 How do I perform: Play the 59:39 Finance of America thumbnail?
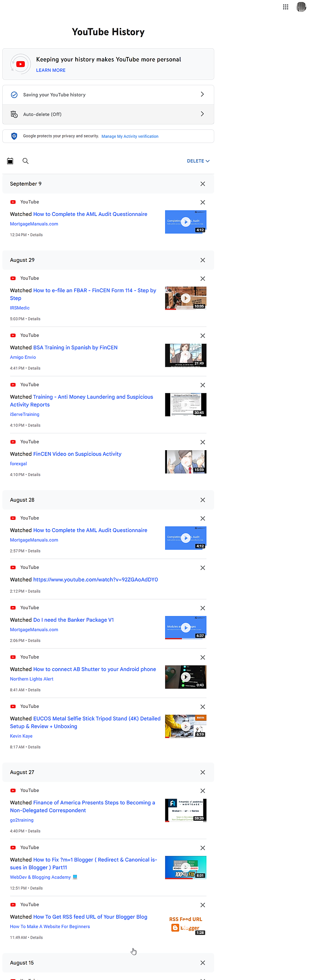(185, 810)
